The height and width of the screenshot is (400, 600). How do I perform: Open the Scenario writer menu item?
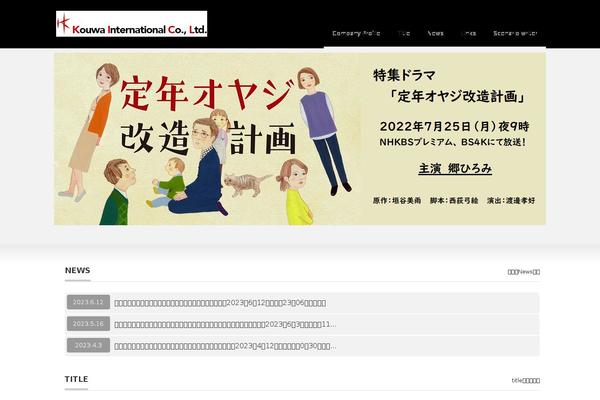515,33
